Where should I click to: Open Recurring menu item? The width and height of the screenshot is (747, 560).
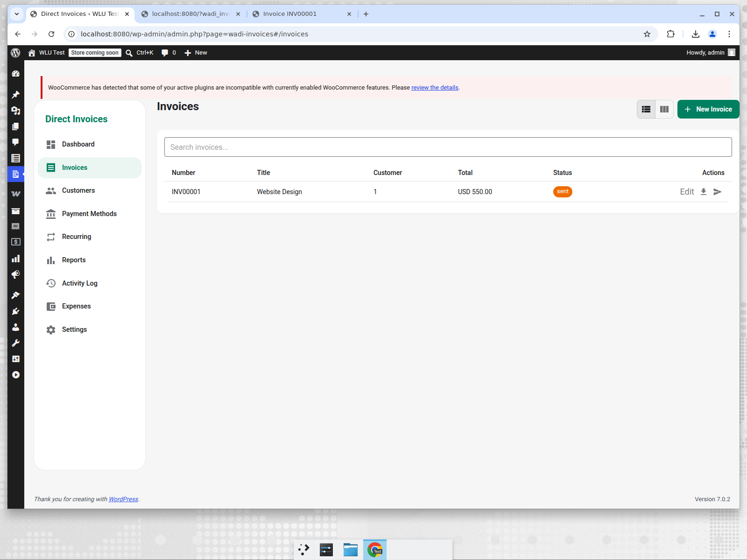pos(90,237)
